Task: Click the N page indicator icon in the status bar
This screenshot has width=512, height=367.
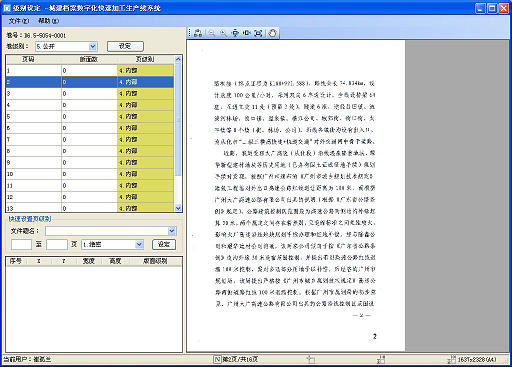Action: [217, 359]
